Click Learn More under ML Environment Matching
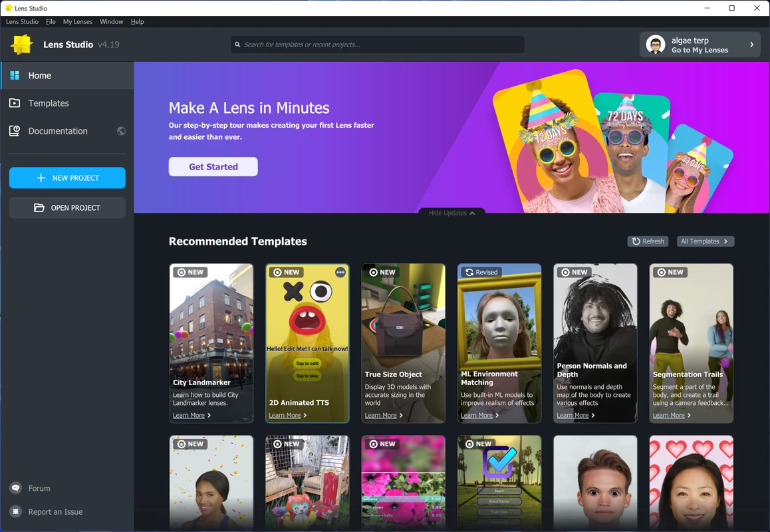This screenshot has width=770, height=532. [x=480, y=416]
